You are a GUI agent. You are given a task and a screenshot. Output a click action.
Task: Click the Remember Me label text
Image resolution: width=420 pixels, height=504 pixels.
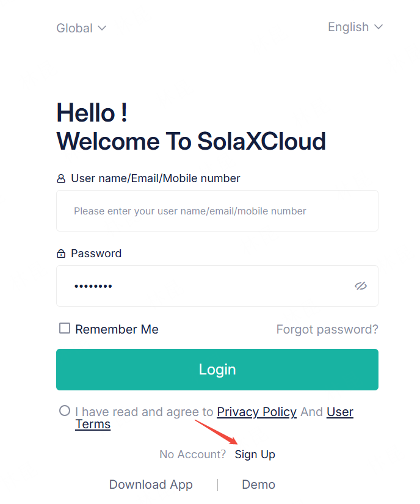tap(117, 329)
